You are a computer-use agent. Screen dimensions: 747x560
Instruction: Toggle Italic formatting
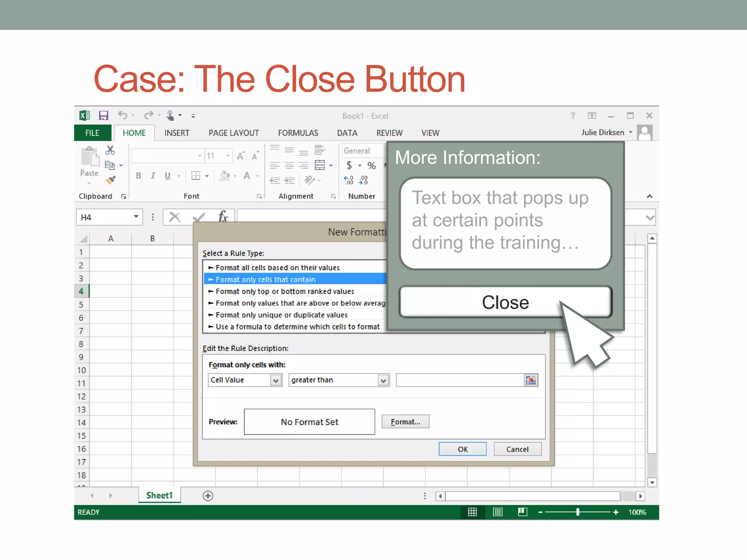point(153,176)
